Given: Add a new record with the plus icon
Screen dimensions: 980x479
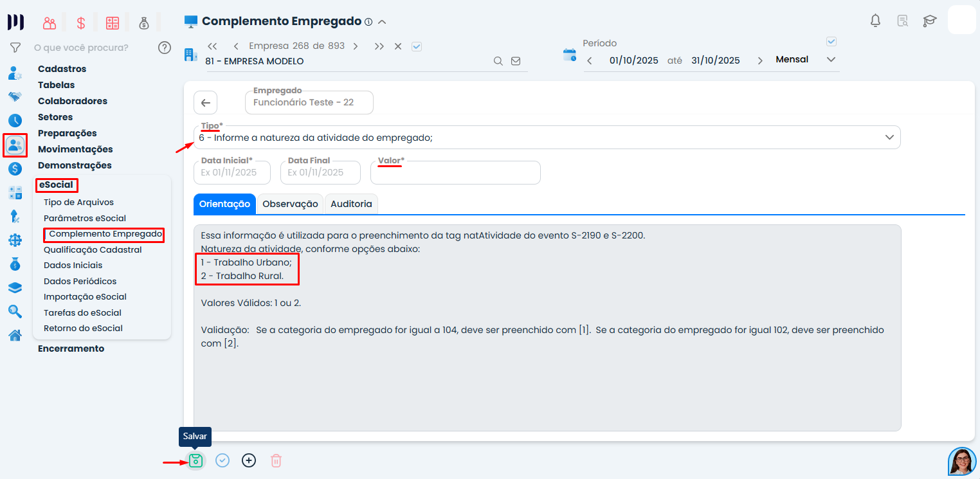Looking at the screenshot, I should (x=249, y=460).
